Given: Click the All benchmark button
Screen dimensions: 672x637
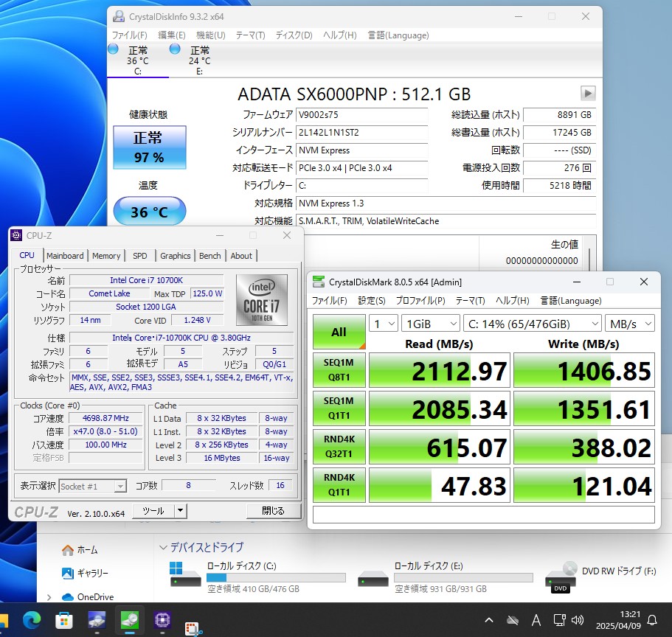Looking at the screenshot, I should coord(339,332).
